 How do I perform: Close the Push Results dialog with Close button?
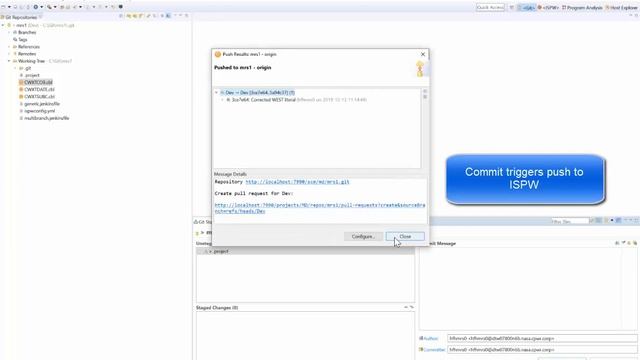(x=405, y=236)
